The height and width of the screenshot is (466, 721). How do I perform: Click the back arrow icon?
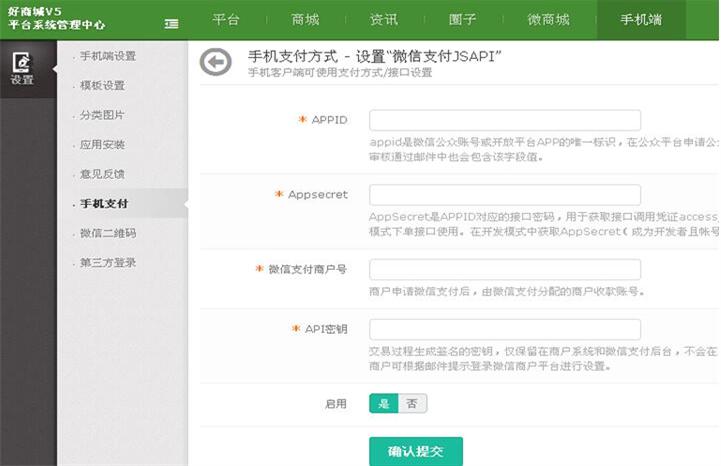pyautogui.click(x=215, y=62)
